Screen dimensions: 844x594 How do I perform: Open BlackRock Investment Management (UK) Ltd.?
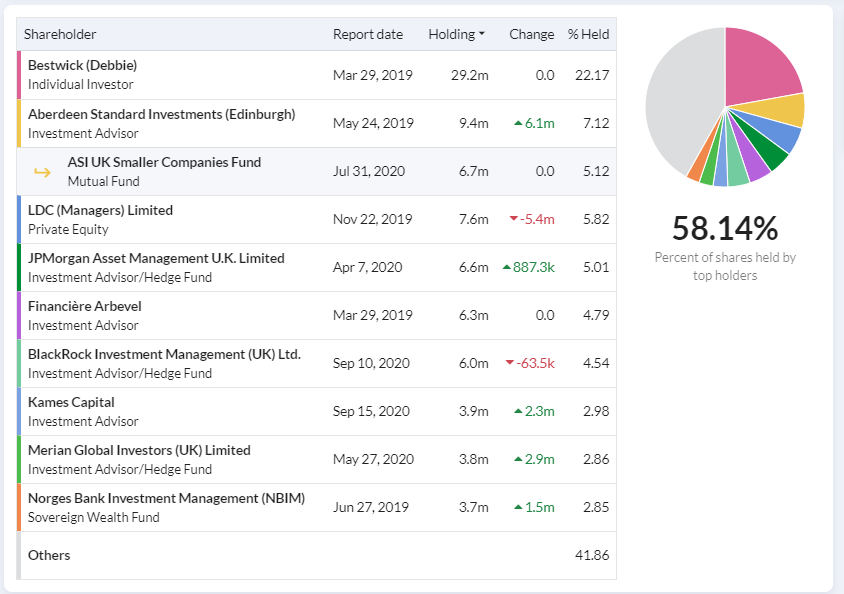(x=164, y=354)
